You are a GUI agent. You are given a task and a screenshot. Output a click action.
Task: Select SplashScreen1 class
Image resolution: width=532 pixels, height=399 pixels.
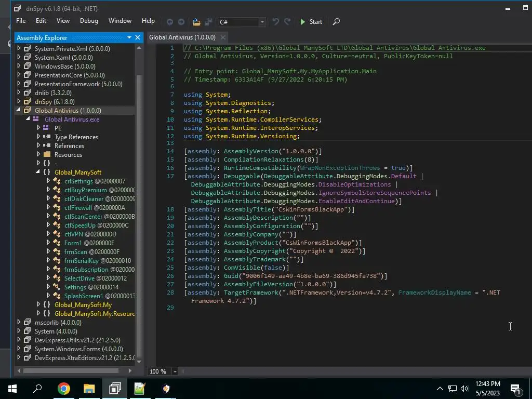click(99, 296)
